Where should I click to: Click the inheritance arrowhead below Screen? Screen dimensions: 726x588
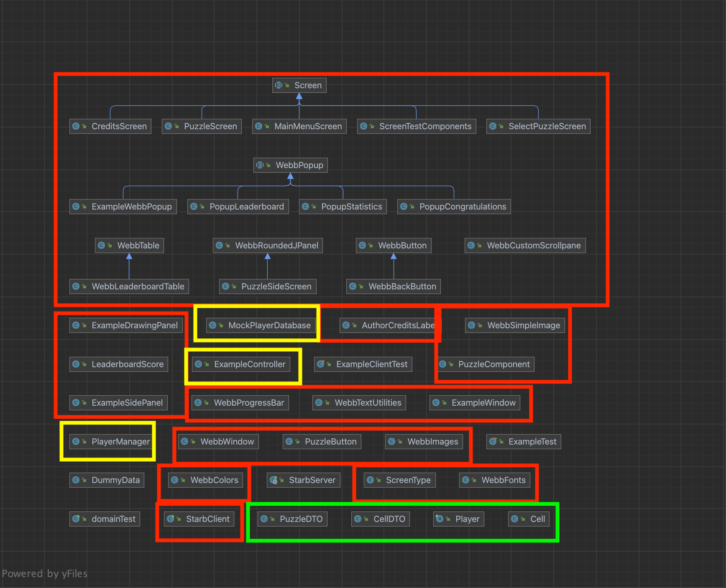pos(299,97)
